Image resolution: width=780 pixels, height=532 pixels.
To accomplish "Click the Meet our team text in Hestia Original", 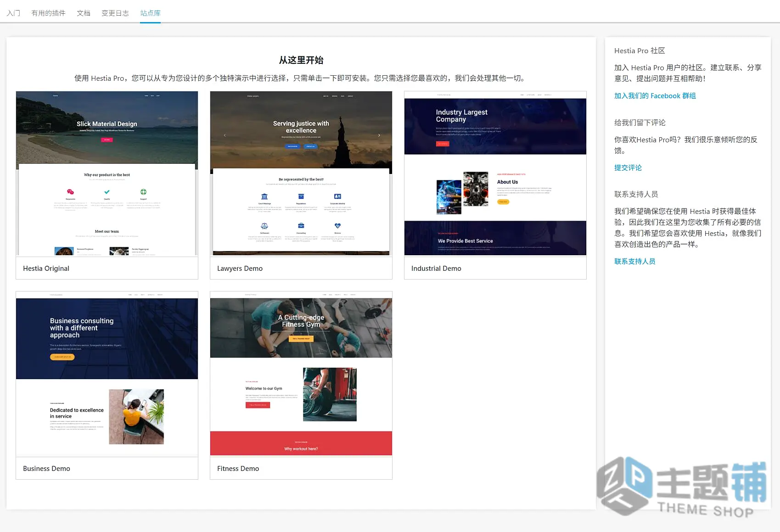I will [x=107, y=231].
